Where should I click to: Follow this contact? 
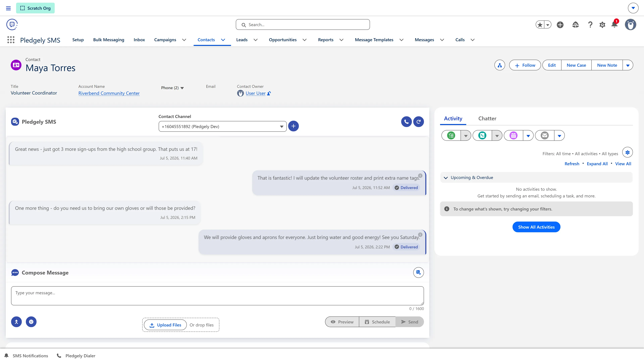pyautogui.click(x=525, y=65)
